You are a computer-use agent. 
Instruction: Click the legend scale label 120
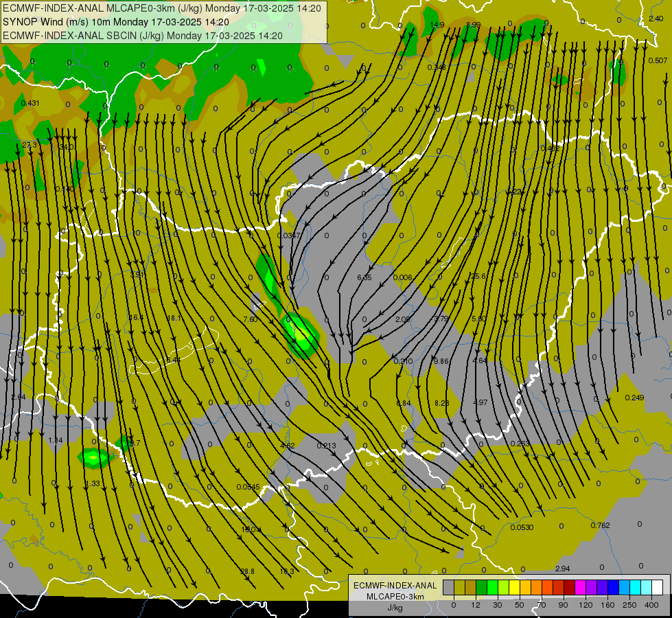(x=586, y=605)
